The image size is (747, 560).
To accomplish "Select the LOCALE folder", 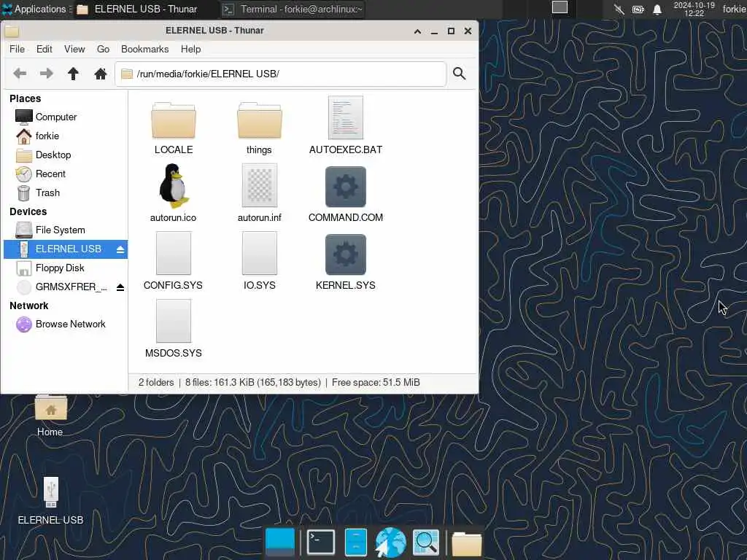I will [174, 128].
